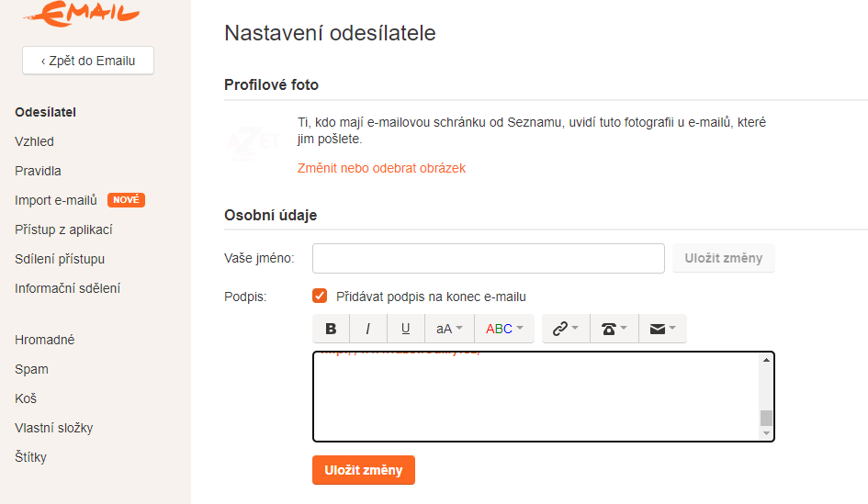Open the ABC text color picker
The image size is (868, 504).
504,329
